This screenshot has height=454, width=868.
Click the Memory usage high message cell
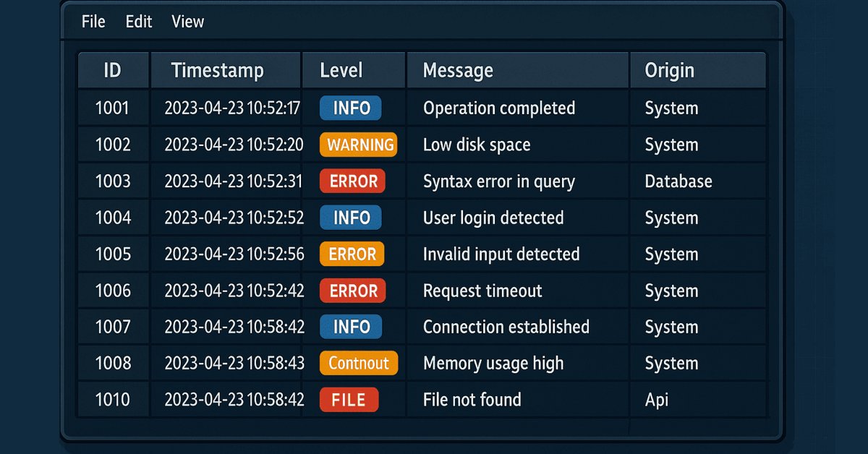point(493,363)
